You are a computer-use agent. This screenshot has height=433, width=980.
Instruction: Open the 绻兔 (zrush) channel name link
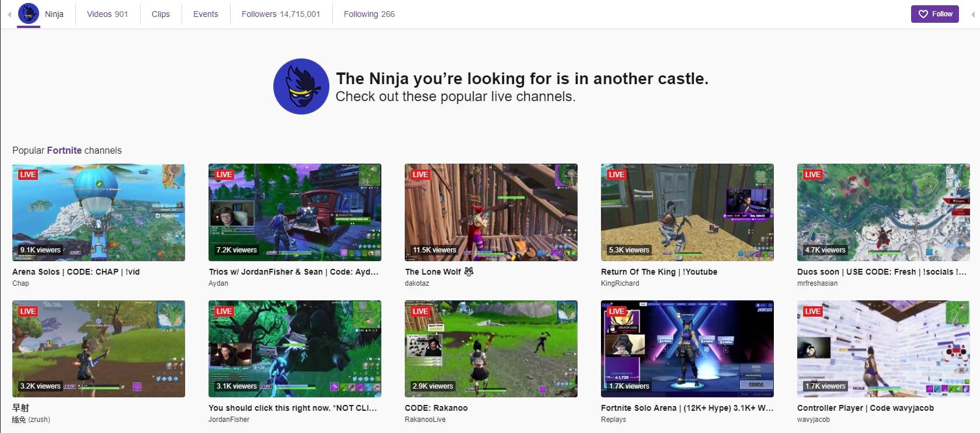31,420
